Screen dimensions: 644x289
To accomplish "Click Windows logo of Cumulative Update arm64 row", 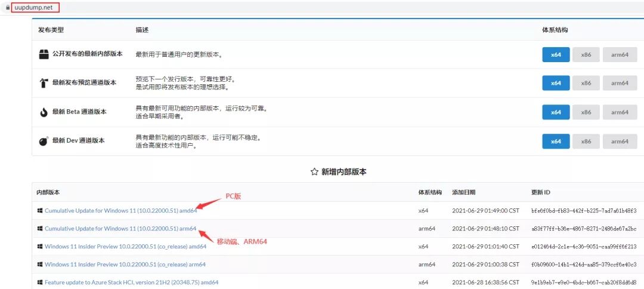I will coord(40,229).
